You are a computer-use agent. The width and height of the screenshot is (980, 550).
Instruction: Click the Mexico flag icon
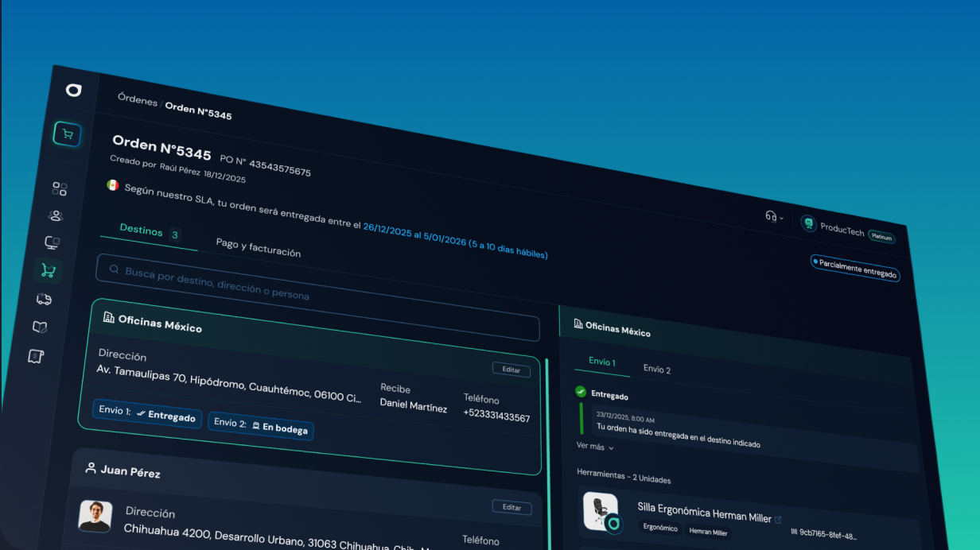pos(113,185)
